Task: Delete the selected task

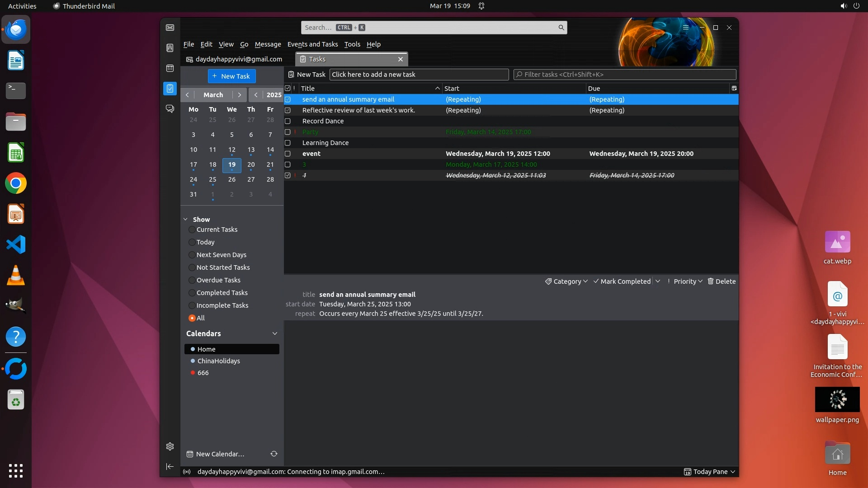Action: point(722,281)
